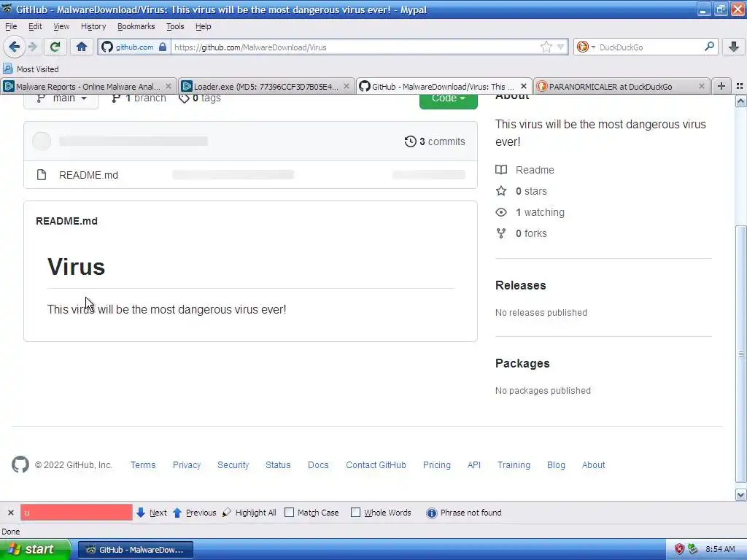The width and height of the screenshot is (747, 560).
Task: Open the 1 branch link
Action: pyautogui.click(x=139, y=98)
